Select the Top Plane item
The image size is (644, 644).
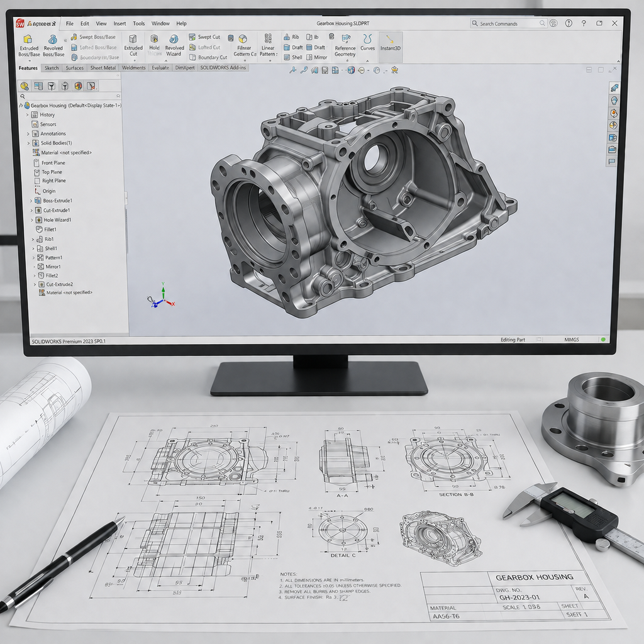tap(48, 172)
